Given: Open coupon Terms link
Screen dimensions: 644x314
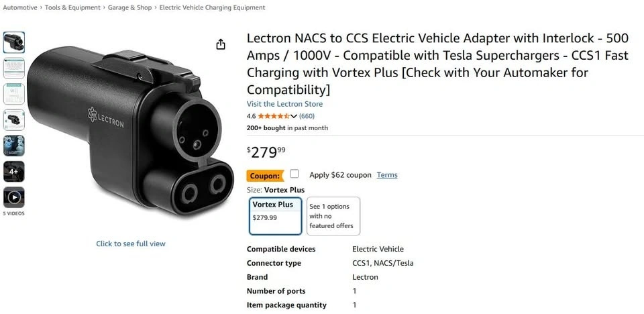Looking at the screenshot, I should tap(387, 175).
